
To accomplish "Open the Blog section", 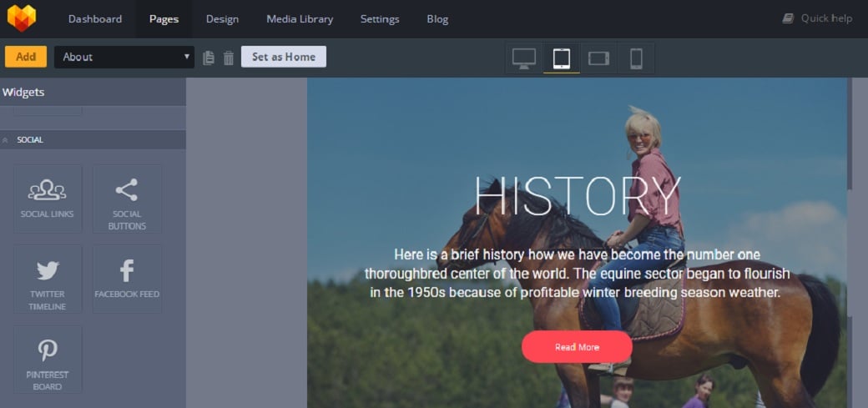I will (437, 19).
